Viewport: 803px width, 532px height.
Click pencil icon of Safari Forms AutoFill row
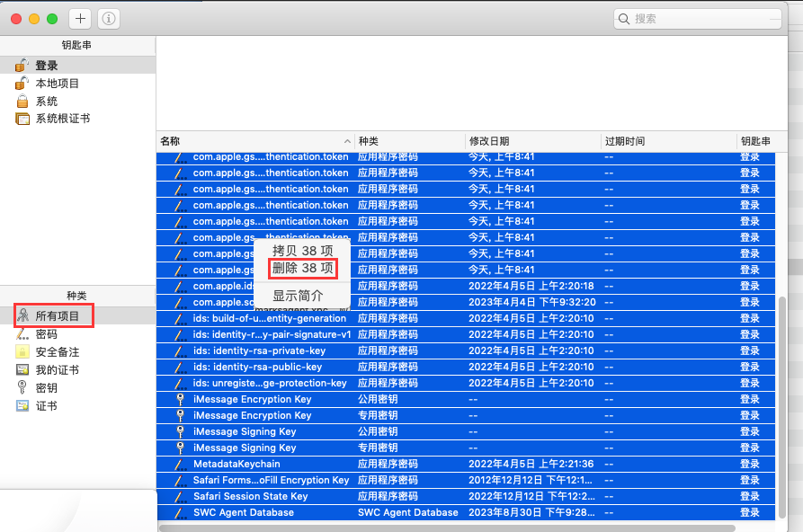(180, 480)
